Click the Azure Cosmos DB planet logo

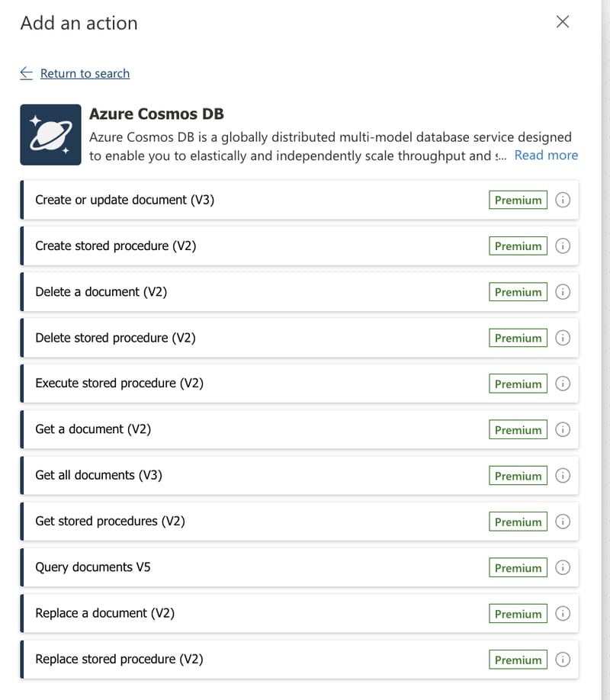click(50, 135)
